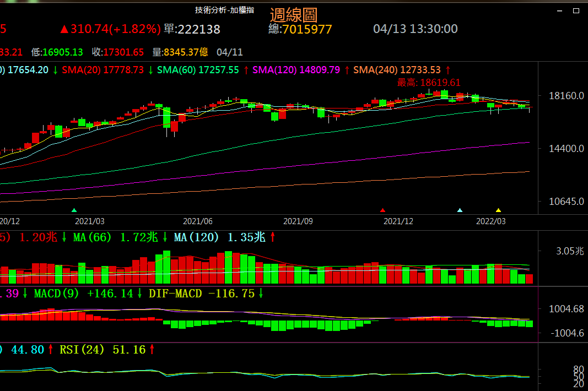588x391 pixels.
Task: Click the red up arrow after MA(120) volume
Action: point(272,237)
